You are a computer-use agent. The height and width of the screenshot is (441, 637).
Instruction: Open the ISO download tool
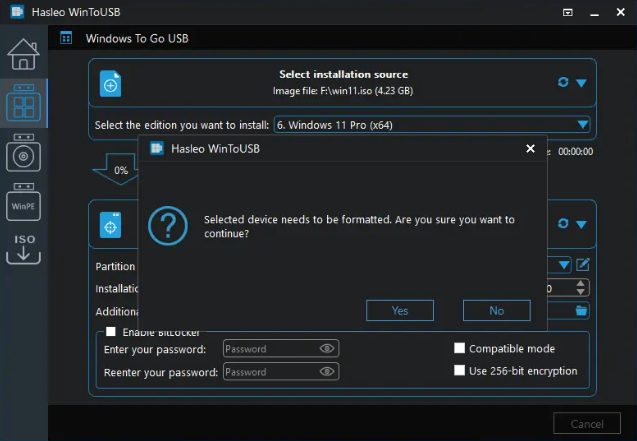(x=23, y=250)
